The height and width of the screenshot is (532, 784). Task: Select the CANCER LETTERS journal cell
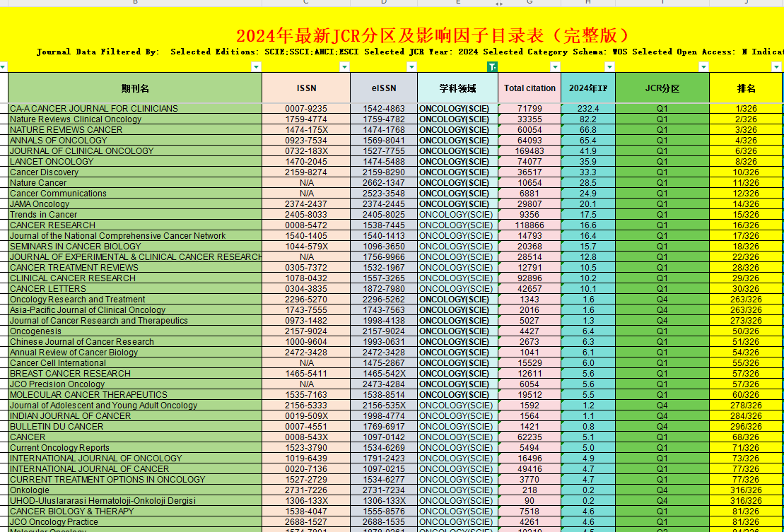(135, 289)
